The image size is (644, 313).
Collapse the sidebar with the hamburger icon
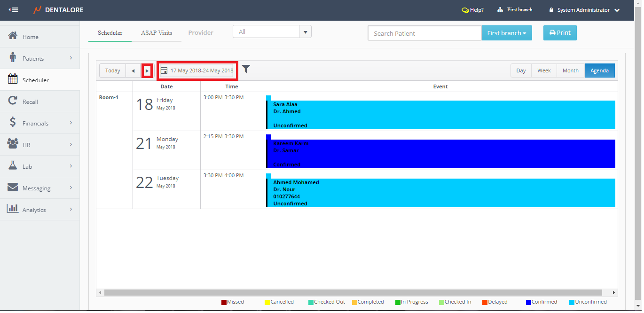(13, 10)
